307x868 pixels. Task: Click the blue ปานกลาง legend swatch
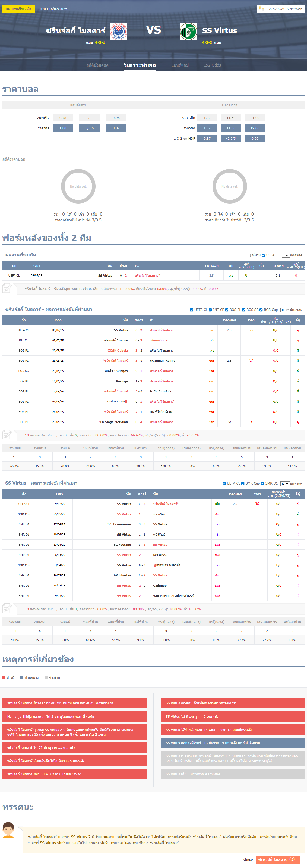click(22, 677)
